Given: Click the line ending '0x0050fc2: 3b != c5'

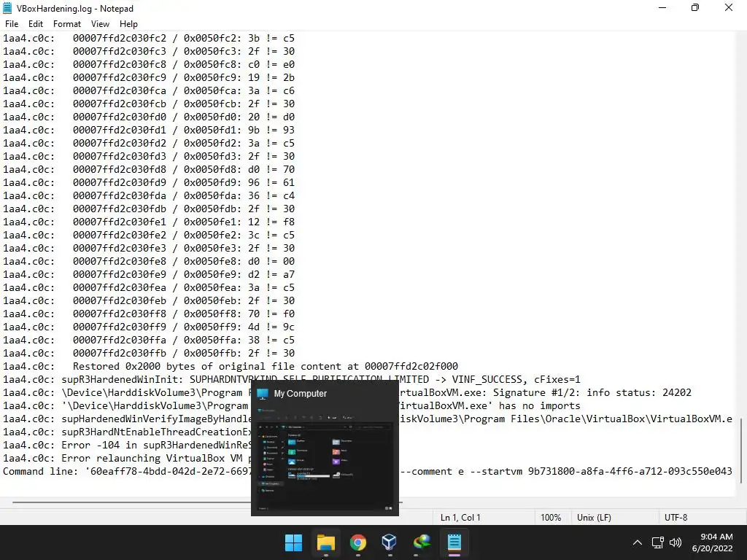Looking at the screenshot, I should pyautogui.click(x=149, y=38).
